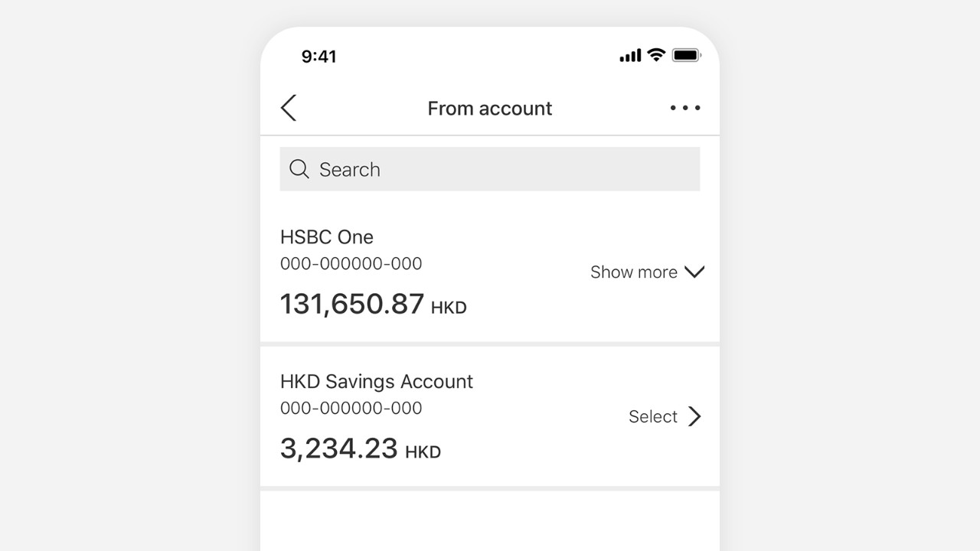This screenshot has width=980, height=551.
Task: Click account number under HSBC One
Action: (x=351, y=263)
